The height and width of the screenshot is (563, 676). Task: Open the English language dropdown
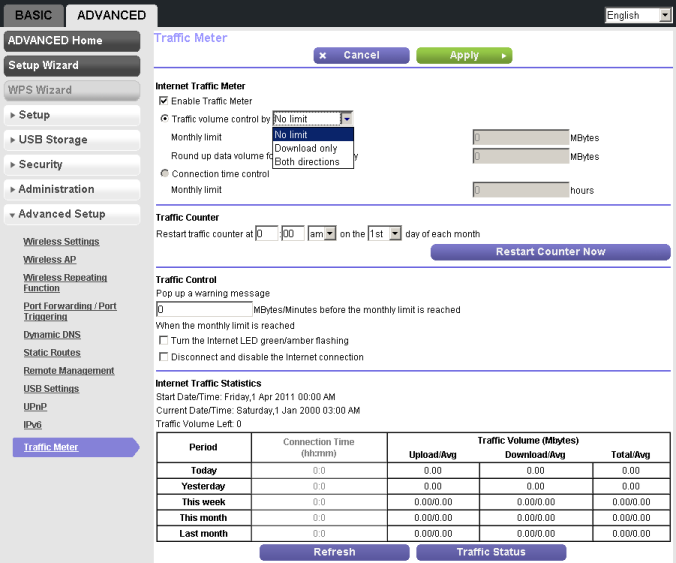[638, 16]
